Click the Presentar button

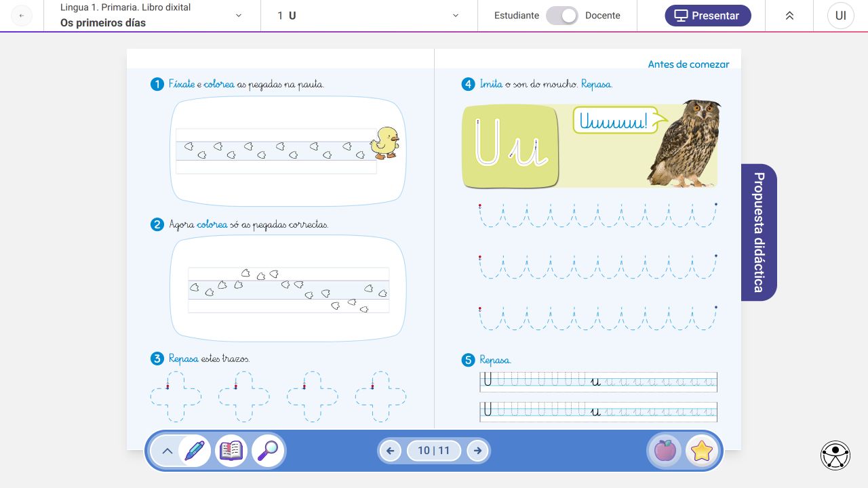(x=708, y=16)
